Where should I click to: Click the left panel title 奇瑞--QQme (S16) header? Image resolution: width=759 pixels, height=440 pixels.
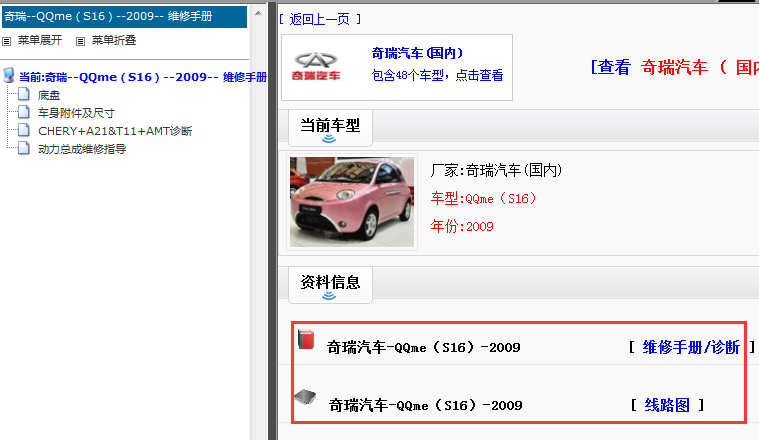[x=124, y=16]
